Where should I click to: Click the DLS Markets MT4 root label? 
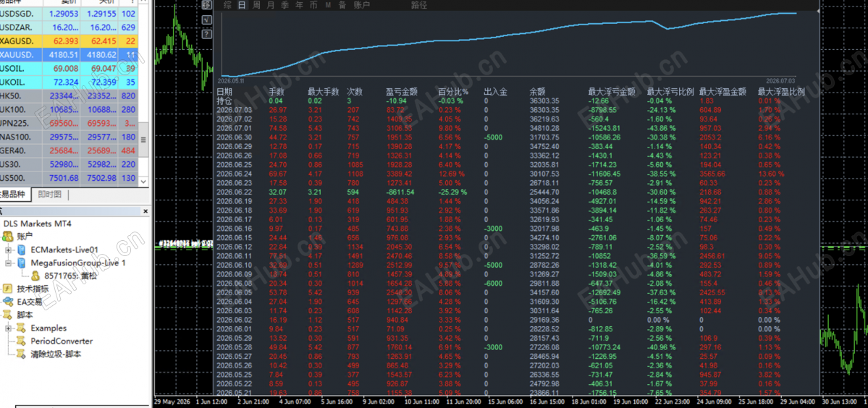pos(38,224)
